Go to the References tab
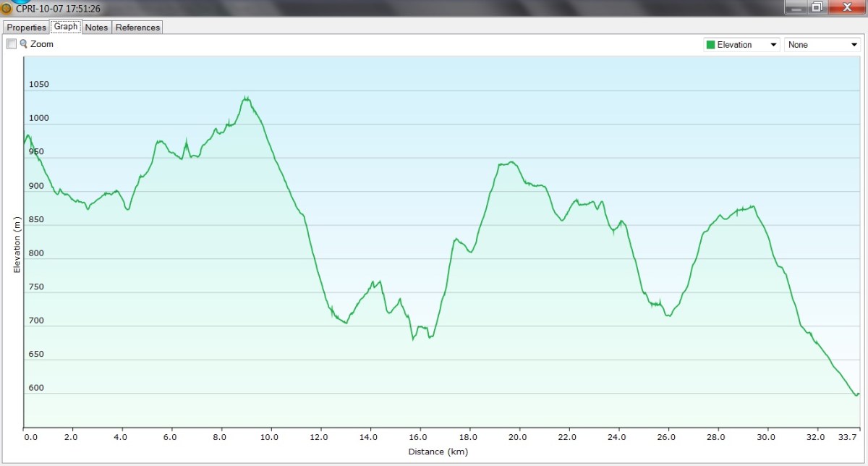The width and height of the screenshot is (868, 466). tap(137, 27)
